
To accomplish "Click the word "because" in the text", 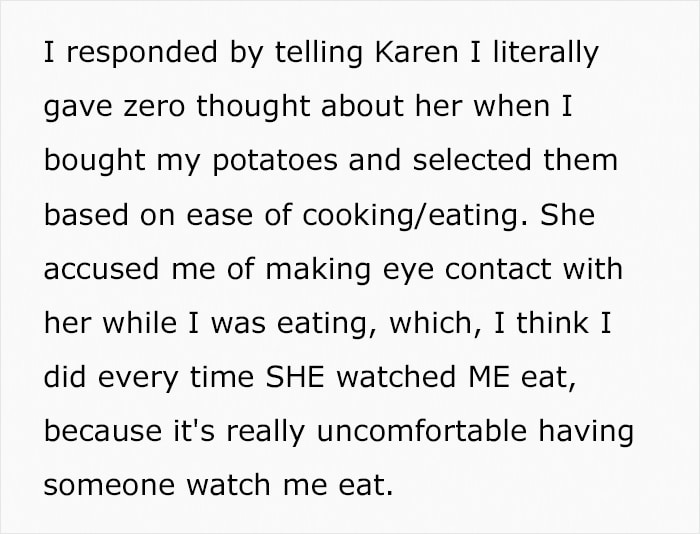I will [x=103, y=431].
